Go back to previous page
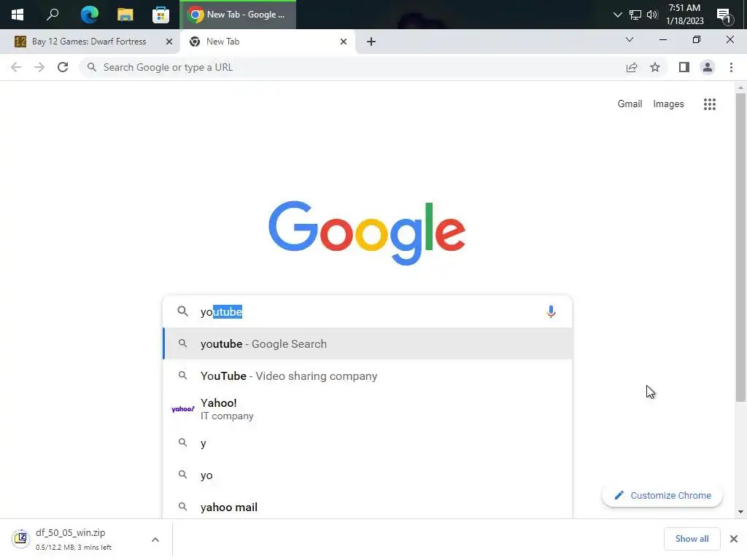This screenshot has width=747, height=560. (x=16, y=67)
